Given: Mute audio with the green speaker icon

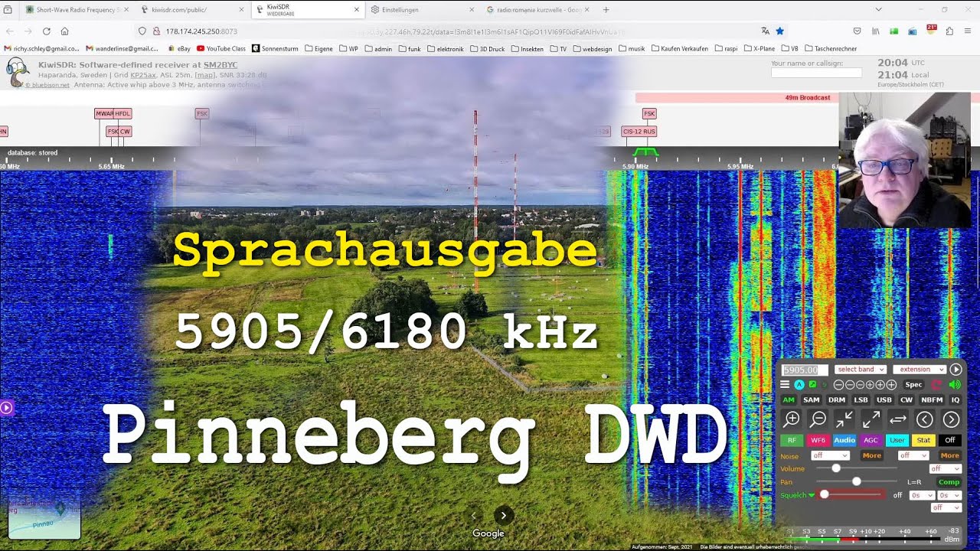Looking at the screenshot, I should coord(954,385).
